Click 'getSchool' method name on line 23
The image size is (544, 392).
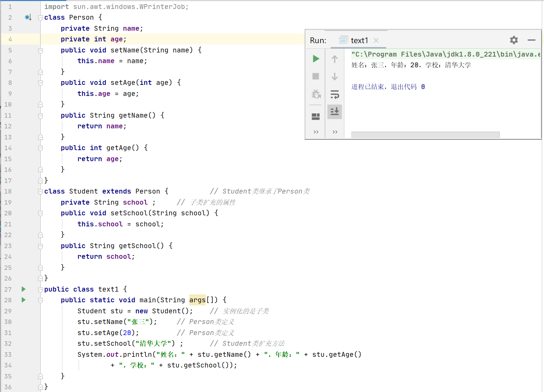(137, 246)
